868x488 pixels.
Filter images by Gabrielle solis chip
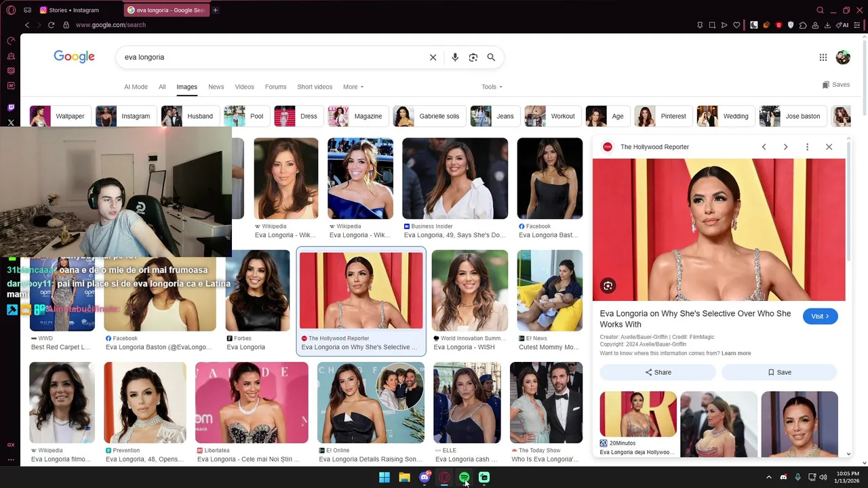[428, 116]
